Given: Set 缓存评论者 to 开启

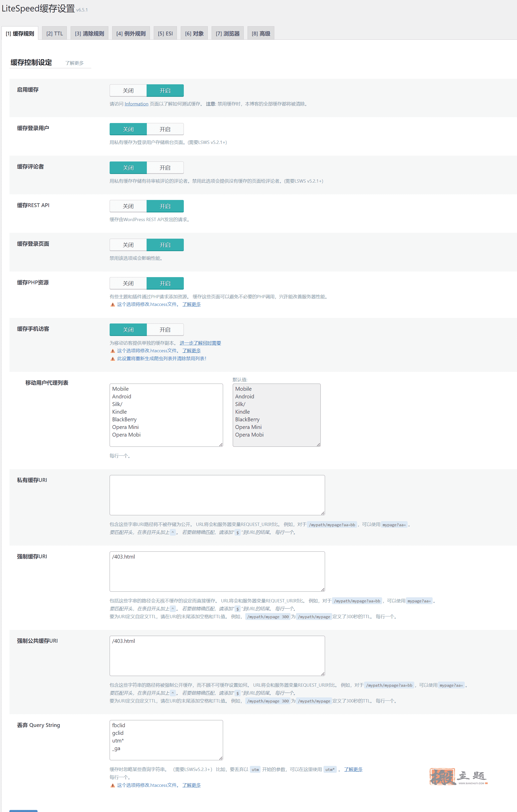Looking at the screenshot, I should click(x=165, y=168).
